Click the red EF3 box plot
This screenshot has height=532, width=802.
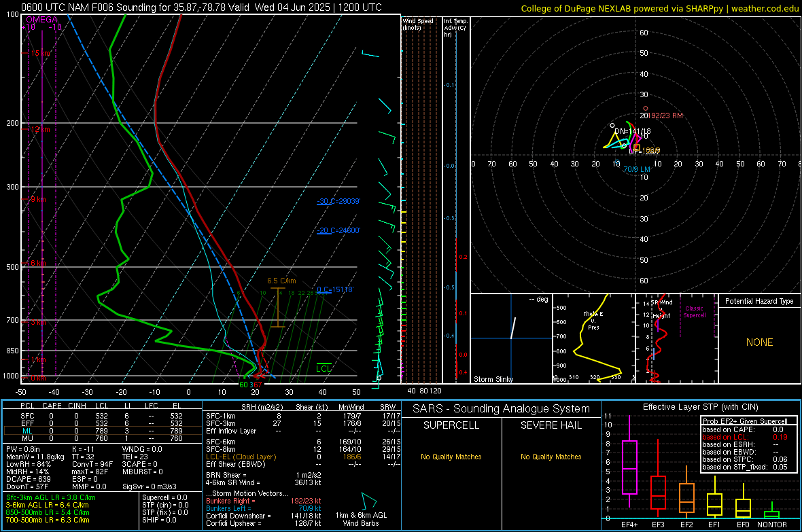click(x=658, y=493)
